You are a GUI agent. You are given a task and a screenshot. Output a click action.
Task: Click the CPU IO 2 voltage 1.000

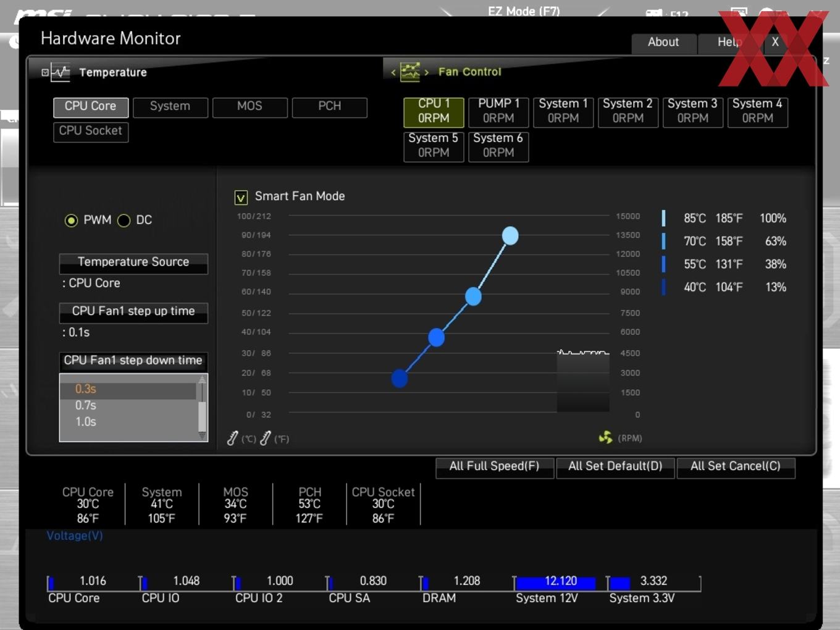point(280,581)
